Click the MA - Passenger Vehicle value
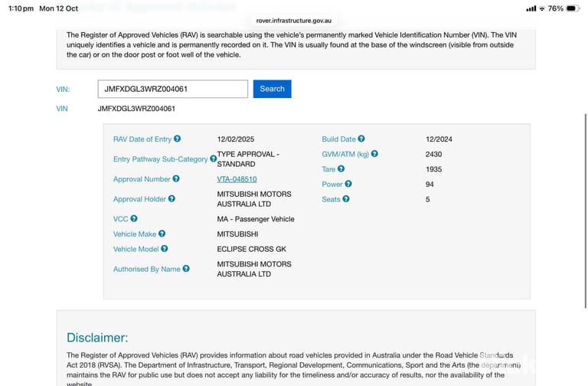The image size is (588, 386). (x=256, y=219)
